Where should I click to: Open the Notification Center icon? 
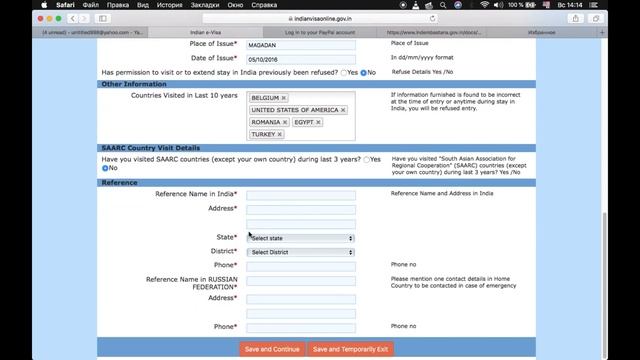pyautogui.click(x=594, y=5)
